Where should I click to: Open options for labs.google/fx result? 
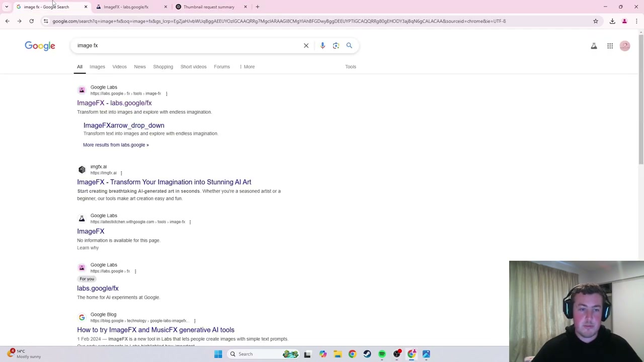click(135, 271)
